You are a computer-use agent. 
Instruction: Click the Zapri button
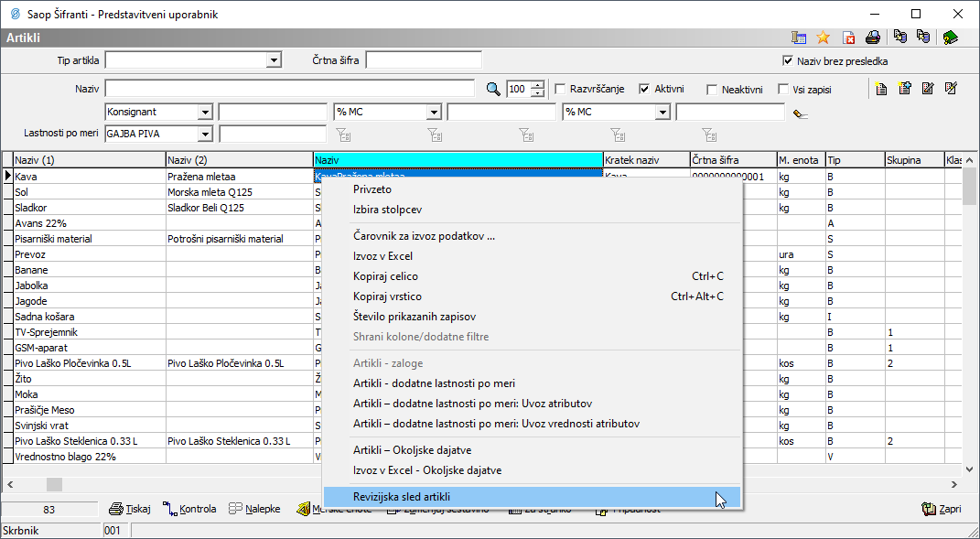(942, 509)
